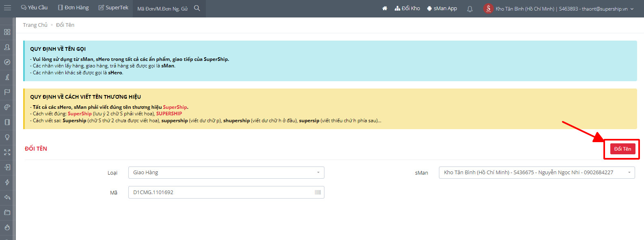Click the search magnifier icon

[197, 8]
